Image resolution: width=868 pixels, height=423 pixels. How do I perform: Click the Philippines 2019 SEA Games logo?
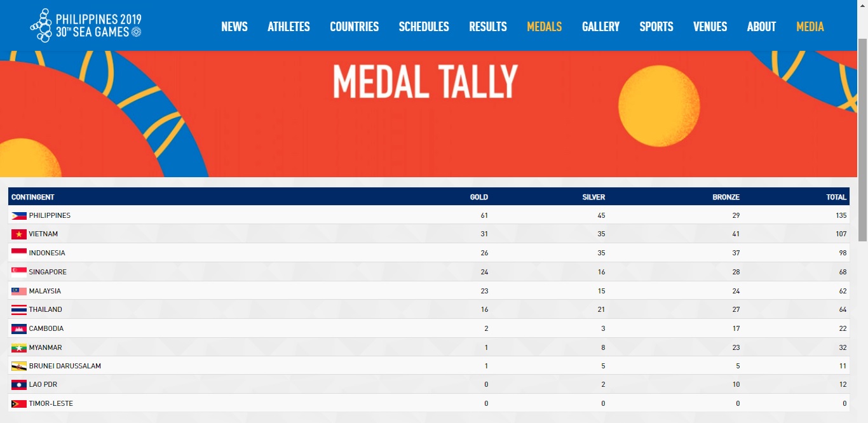[x=86, y=26]
